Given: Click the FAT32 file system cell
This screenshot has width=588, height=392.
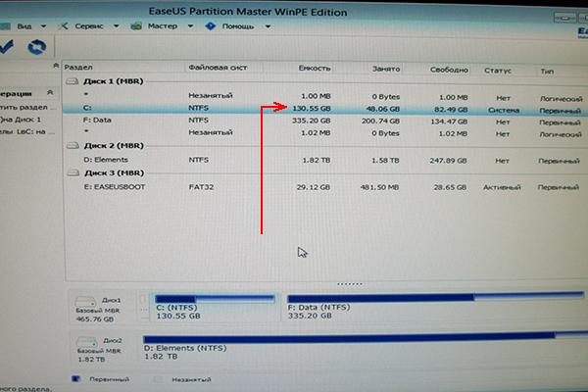Looking at the screenshot, I should pos(201,187).
